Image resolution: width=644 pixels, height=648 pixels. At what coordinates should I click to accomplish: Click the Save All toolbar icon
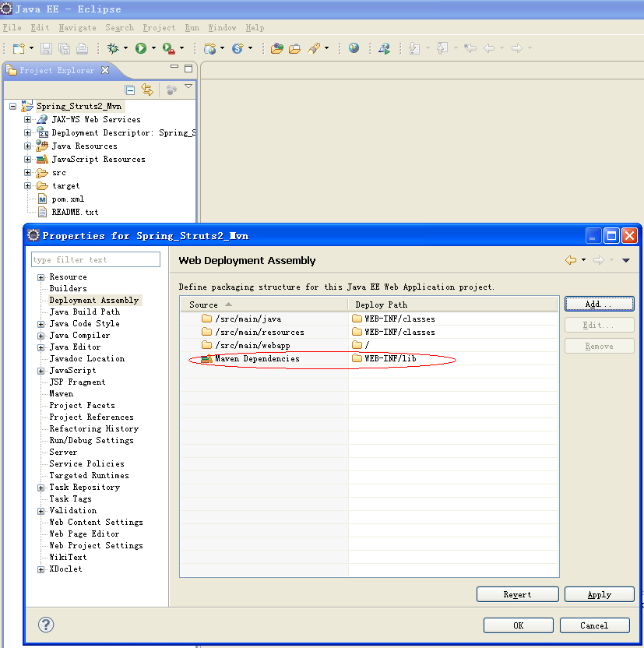pos(64,48)
